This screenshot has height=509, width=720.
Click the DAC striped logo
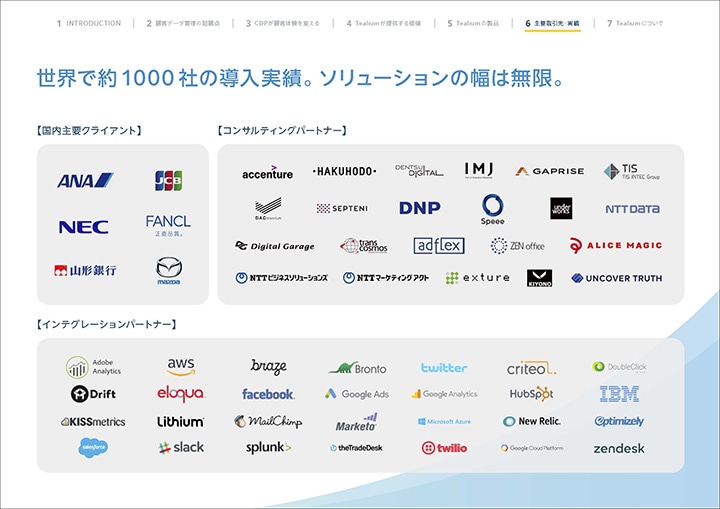[x=268, y=209]
